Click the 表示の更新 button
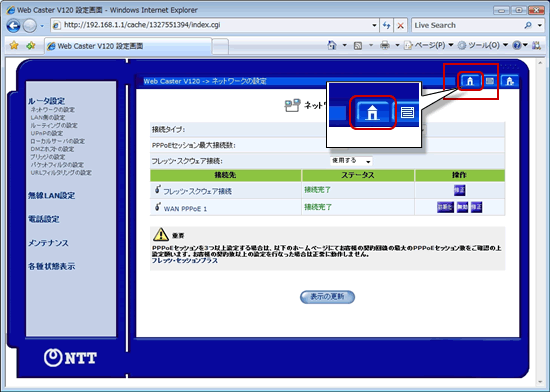The width and height of the screenshot is (550, 392). tap(327, 297)
